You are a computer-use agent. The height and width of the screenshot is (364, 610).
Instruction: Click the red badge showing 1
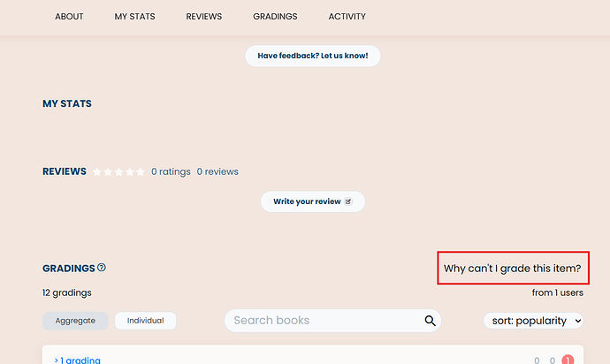pyautogui.click(x=568, y=360)
